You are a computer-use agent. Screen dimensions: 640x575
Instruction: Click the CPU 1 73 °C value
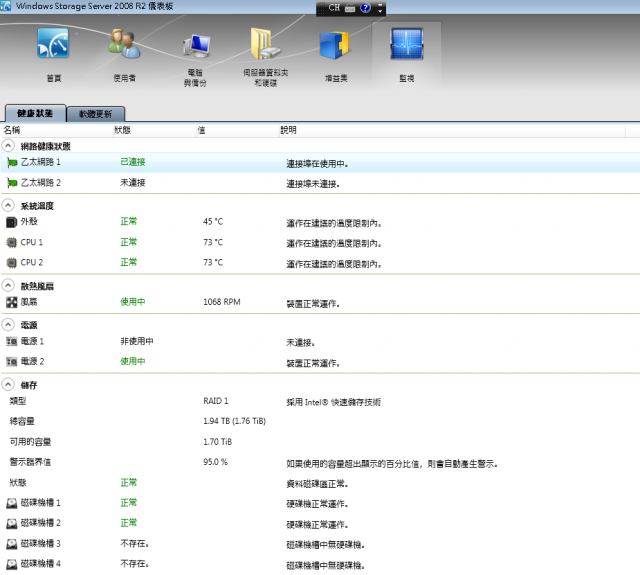tap(213, 242)
